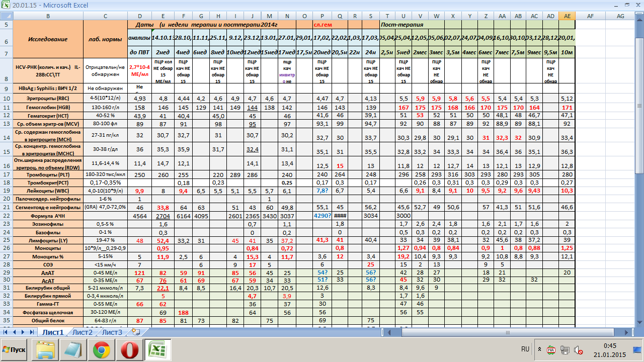
Task: Select the 'Исследование' header cell
Action: coord(48,39)
